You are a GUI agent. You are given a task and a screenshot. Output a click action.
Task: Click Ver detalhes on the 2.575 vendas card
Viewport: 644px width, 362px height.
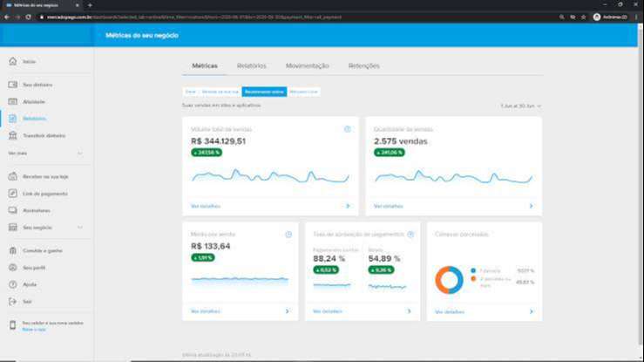[389, 207]
